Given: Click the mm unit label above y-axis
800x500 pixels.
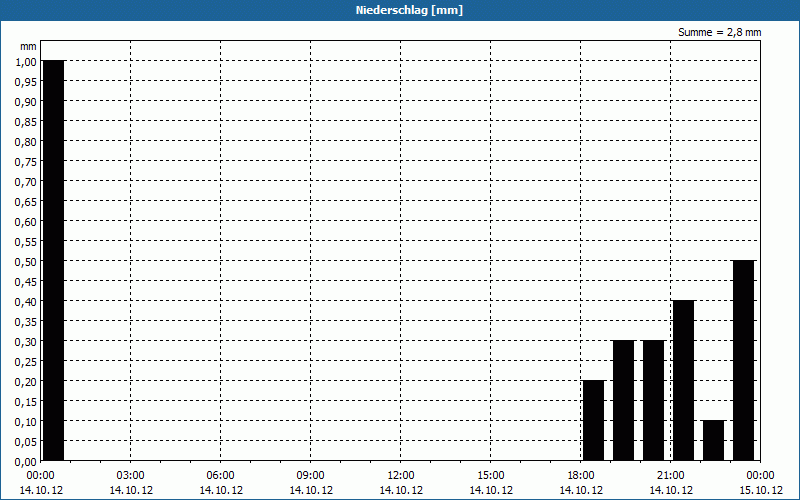Looking at the screenshot, I should click(x=29, y=46).
